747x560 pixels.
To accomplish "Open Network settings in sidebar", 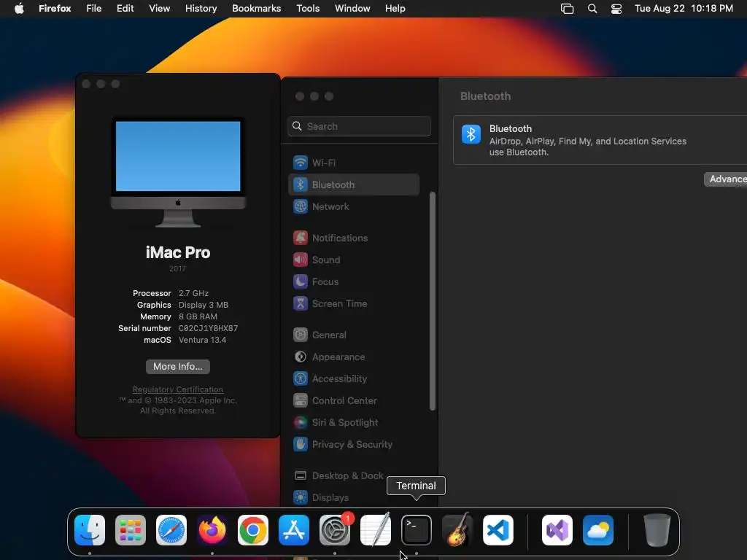I will [x=354, y=206].
